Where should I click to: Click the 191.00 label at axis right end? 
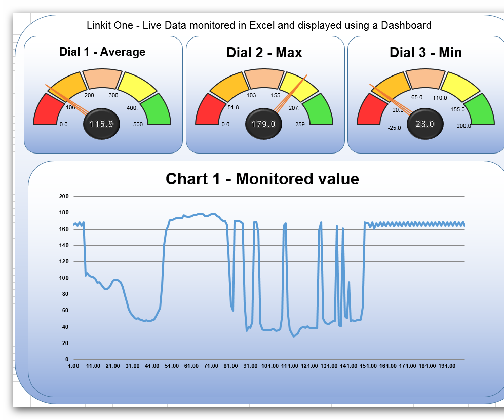(x=448, y=365)
